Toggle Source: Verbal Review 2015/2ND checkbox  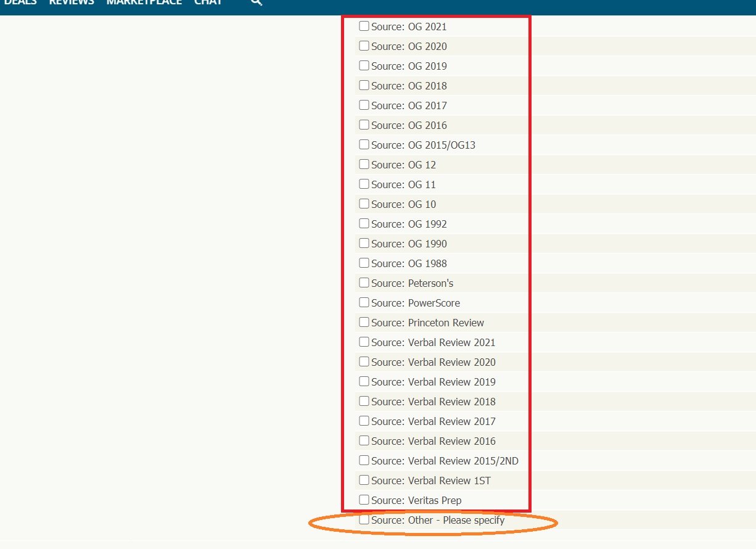coord(364,460)
